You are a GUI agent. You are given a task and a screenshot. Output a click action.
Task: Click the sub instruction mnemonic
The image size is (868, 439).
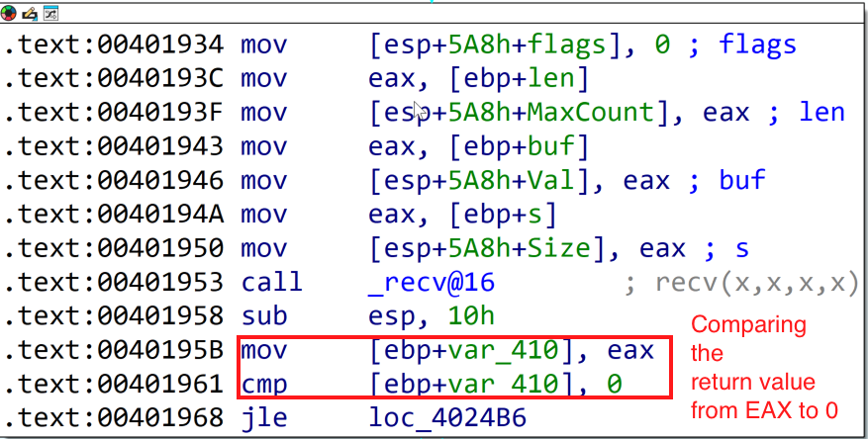[263, 316]
